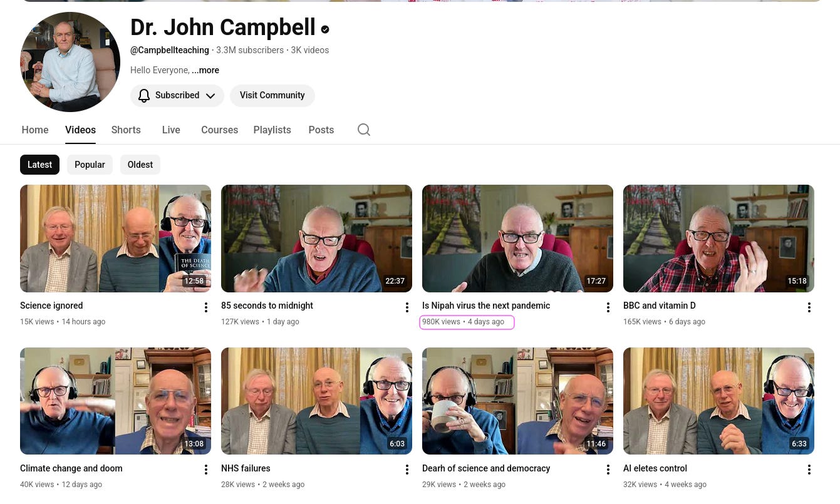The image size is (840, 504).
Task: Click Dearh of science and democracy title
Action: 486,468
